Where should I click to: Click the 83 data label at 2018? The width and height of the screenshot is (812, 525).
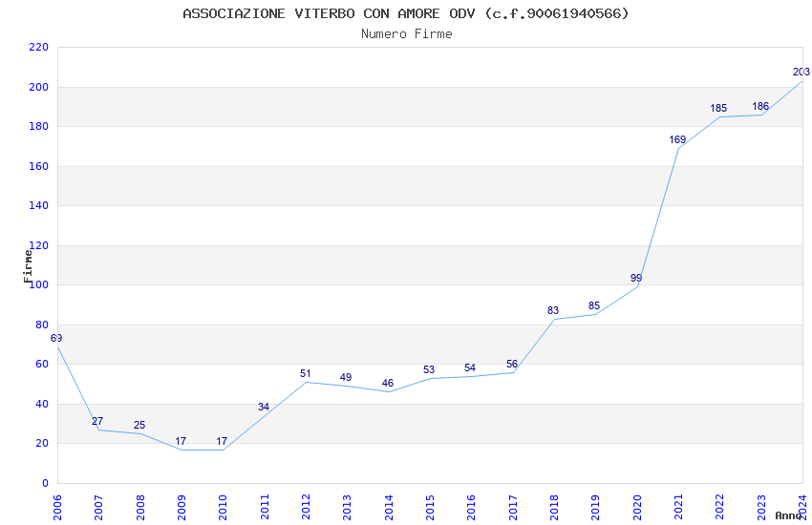pyautogui.click(x=553, y=310)
